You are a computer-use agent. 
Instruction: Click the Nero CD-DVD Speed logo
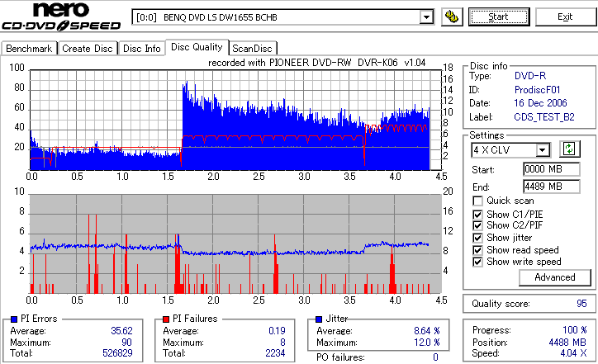61,16
